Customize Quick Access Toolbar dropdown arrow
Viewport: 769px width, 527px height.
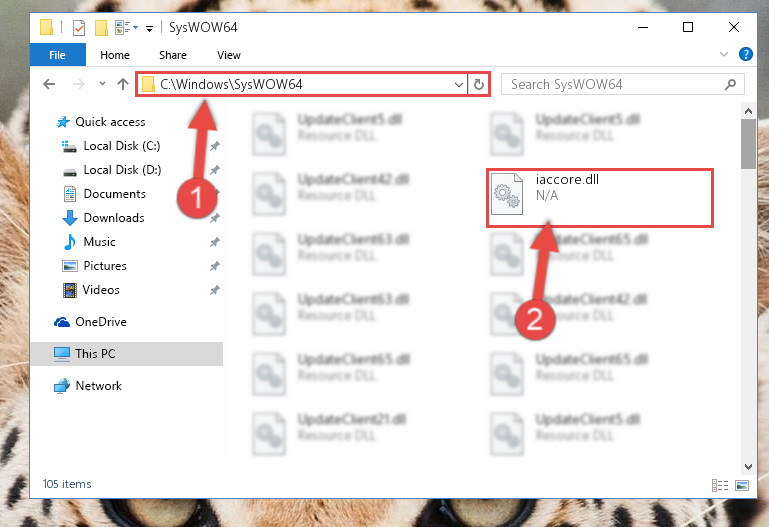(149, 28)
